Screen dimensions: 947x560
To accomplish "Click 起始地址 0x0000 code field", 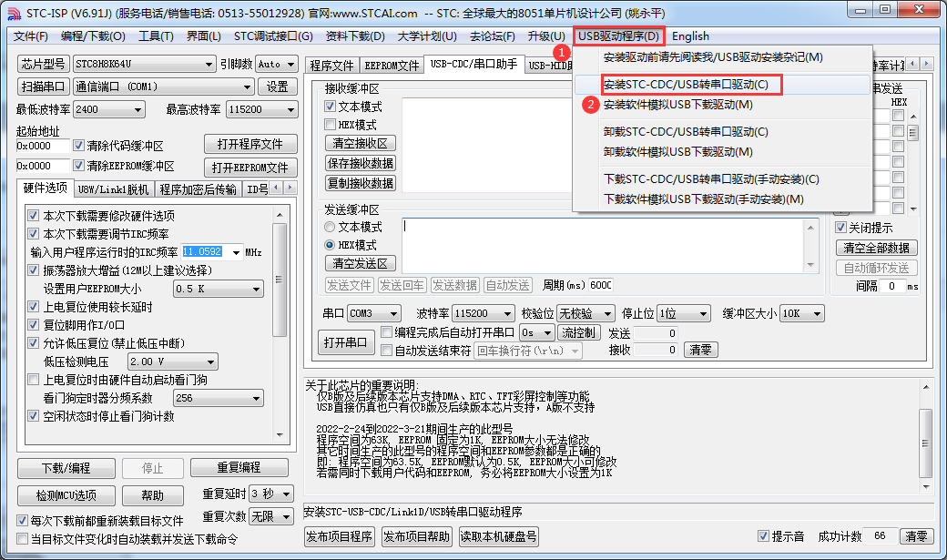I will (42, 146).
